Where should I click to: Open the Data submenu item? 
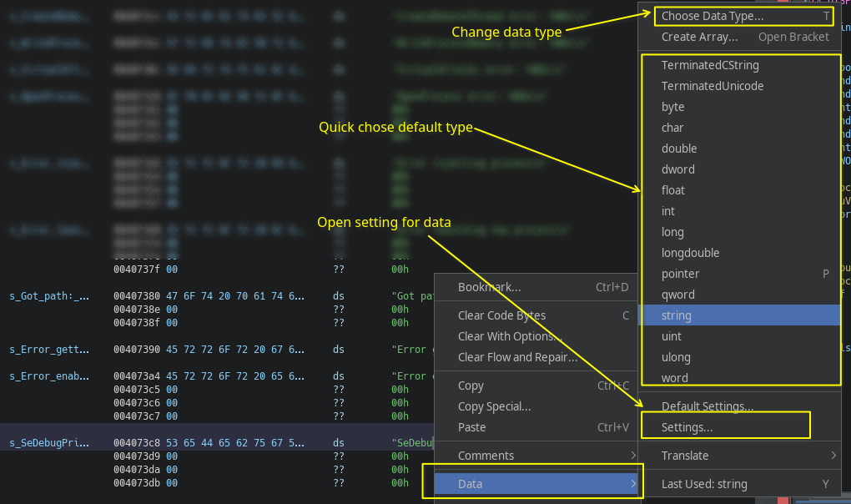click(x=536, y=484)
